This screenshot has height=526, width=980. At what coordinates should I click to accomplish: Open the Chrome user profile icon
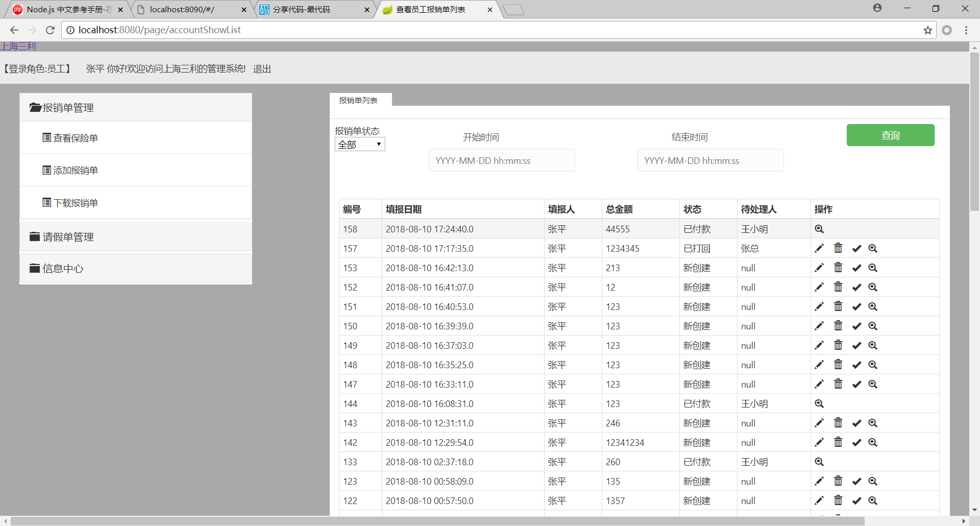click(877, 8)
